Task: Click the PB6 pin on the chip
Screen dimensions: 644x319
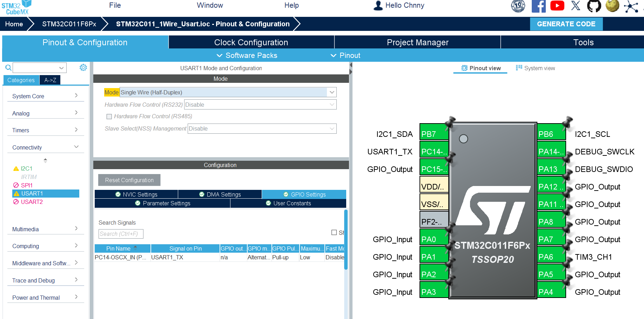Action: click(x=551, y=132)
